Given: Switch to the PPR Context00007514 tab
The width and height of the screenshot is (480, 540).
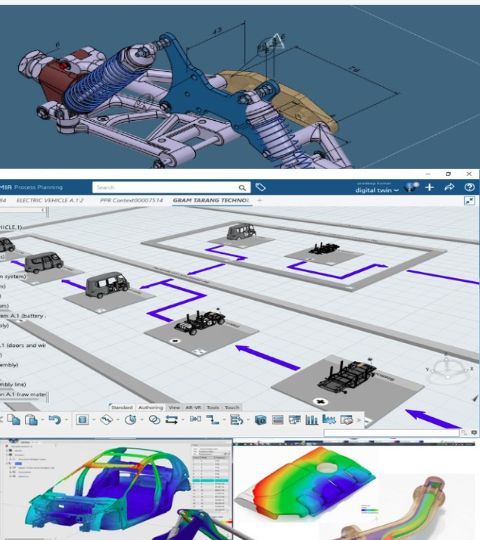Looking at the screenshot, I should pyautogui.click(x=131, y=200).
